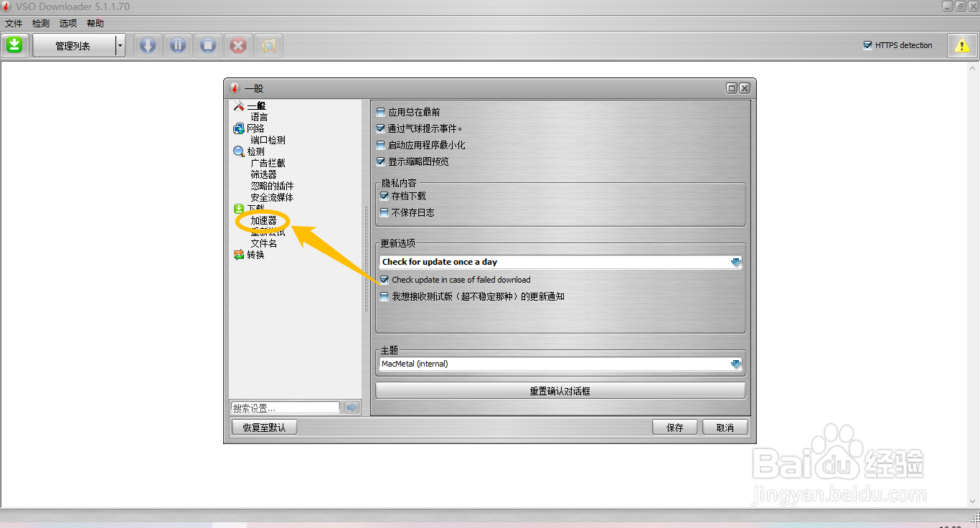The height and width of the screenshot is (528, 980).
Task: Enable 启动应用程序最小化 checkbox
Action: [381, 145]
